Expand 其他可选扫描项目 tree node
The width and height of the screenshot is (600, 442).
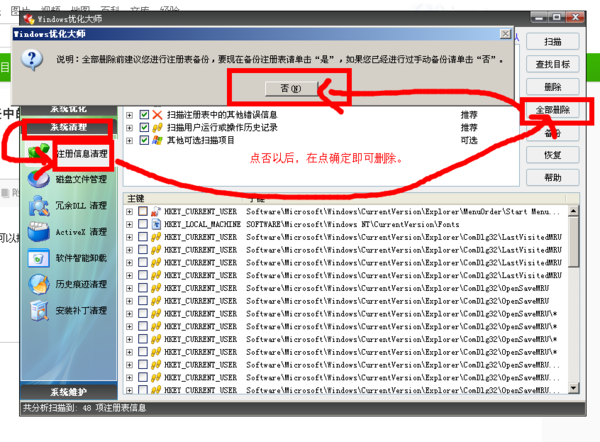click(129, 140)
